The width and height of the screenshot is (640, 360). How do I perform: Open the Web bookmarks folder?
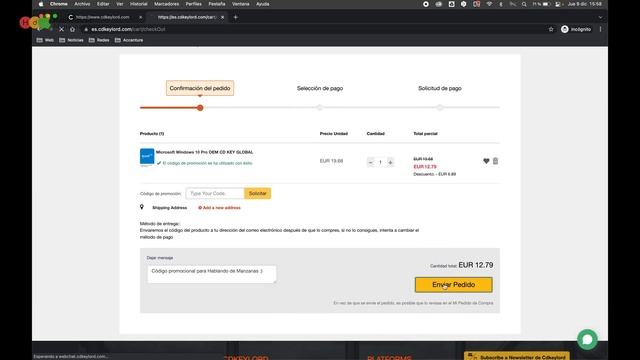(45, 40)
